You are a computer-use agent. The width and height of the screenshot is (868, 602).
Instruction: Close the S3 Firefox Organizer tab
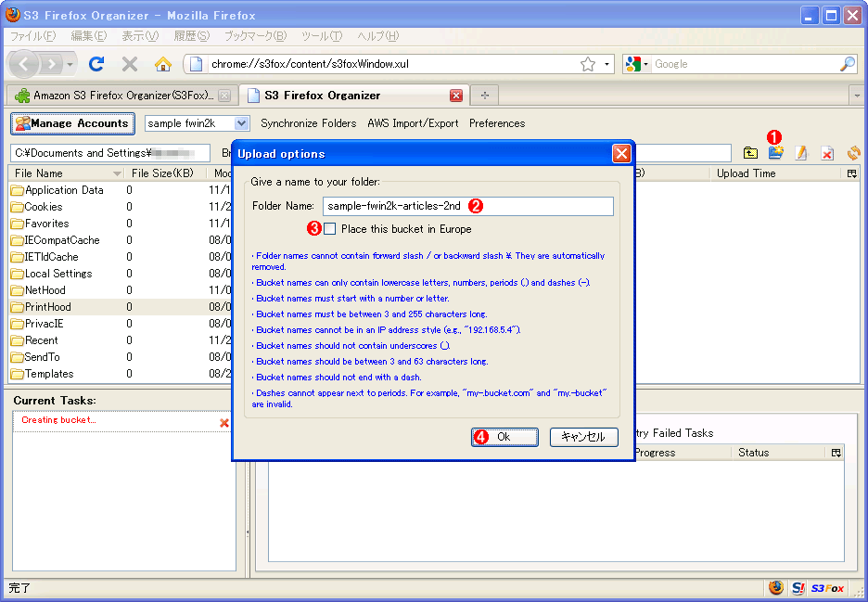coord(456,96)
